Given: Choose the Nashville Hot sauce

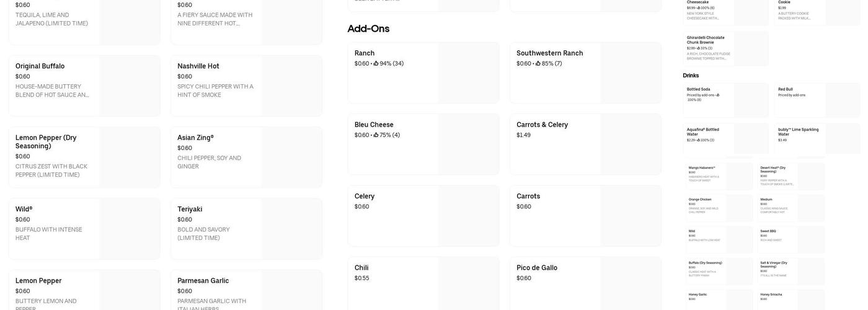Looking at the screenshot, I should click(x=246, y=86).
